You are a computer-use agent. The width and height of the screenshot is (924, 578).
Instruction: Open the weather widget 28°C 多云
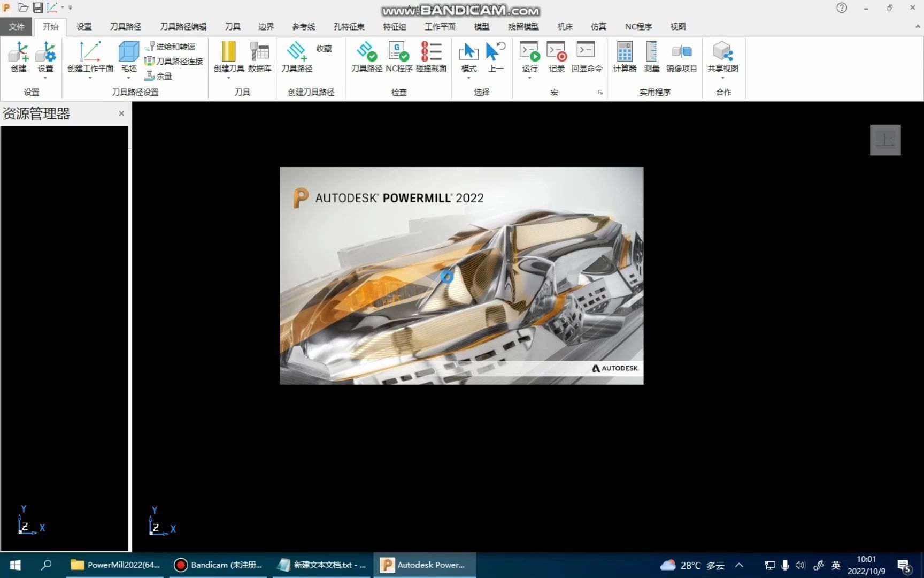pyautogui.click(x=692, y=565)
